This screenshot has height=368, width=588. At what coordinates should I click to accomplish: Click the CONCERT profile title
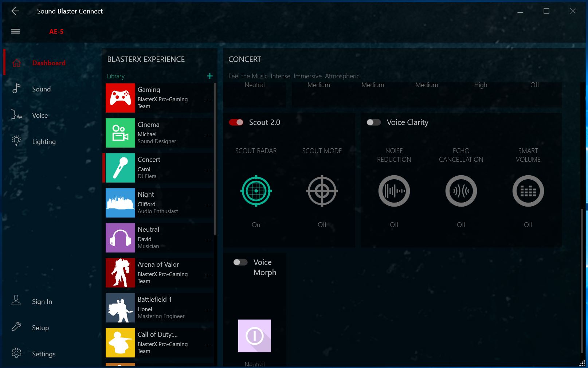coord(245,59)
